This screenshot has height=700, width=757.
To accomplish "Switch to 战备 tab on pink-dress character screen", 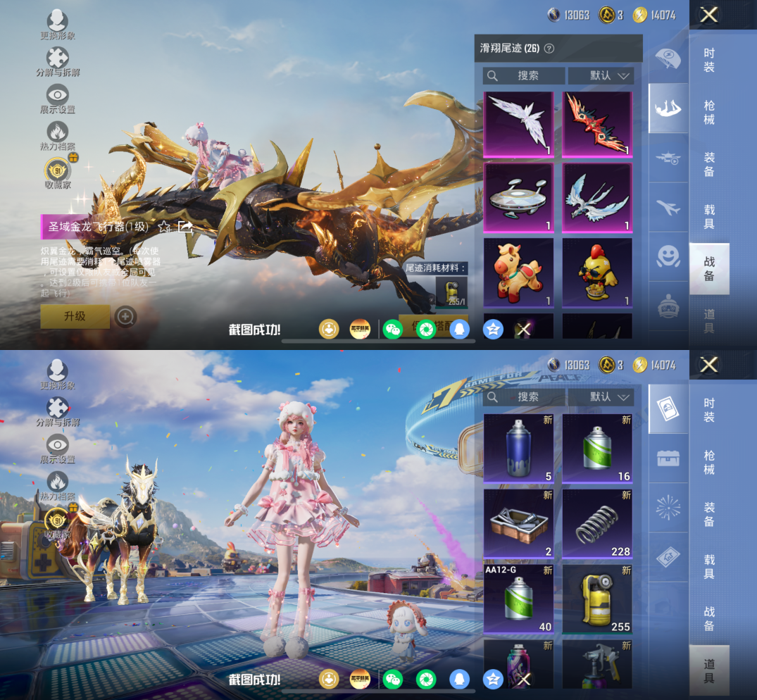I will coord(708,619).
